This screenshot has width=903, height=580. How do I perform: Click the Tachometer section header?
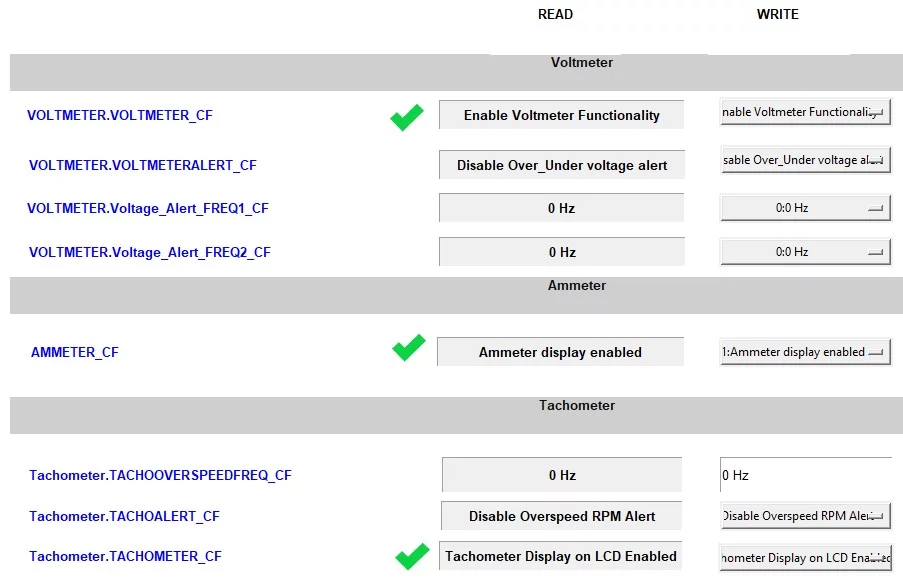tap(577, 406)
